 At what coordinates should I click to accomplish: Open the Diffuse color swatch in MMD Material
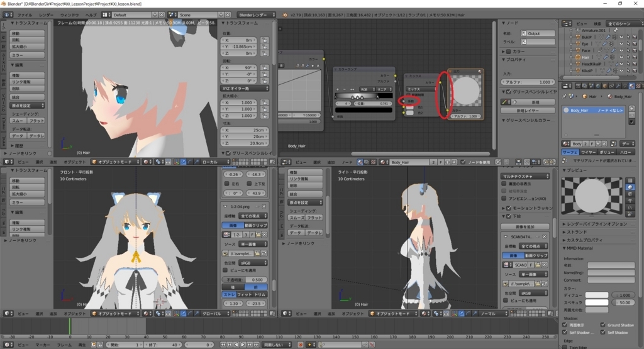click(x=596, y=295)
